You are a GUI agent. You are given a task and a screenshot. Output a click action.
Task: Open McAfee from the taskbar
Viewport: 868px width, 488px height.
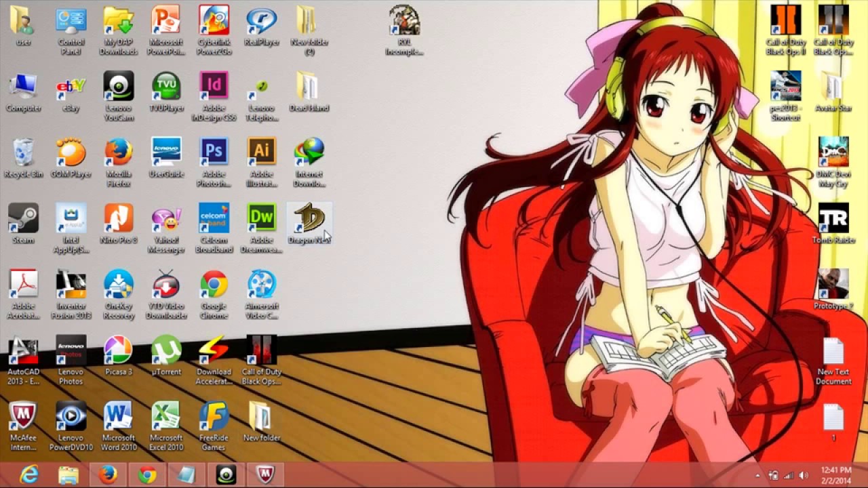[264, 475]
